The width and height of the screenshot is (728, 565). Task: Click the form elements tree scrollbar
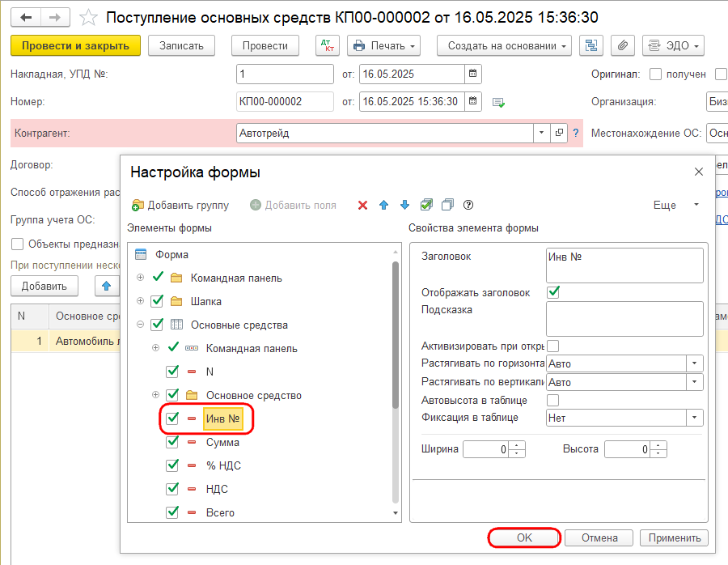coord(396,334)
